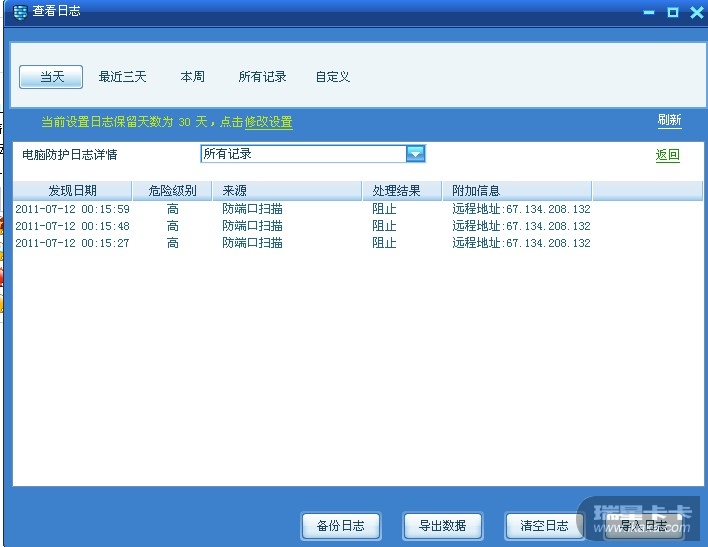Sort by 处理结果 column header
The width and height of the screenshot is (708, 547).
402,191
